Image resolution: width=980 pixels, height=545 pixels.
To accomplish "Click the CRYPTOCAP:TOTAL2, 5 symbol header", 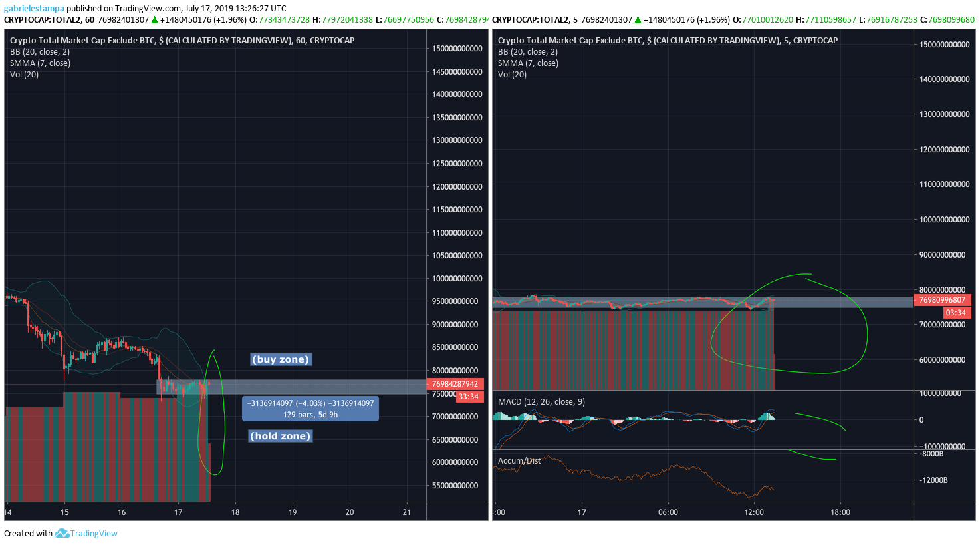I will point(535,20).
